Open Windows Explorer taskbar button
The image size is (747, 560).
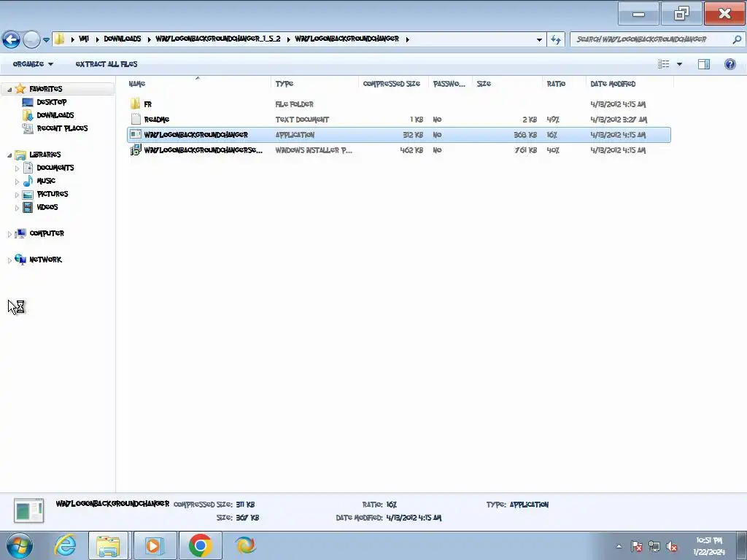pyautogui.click(x=108, y=545)
